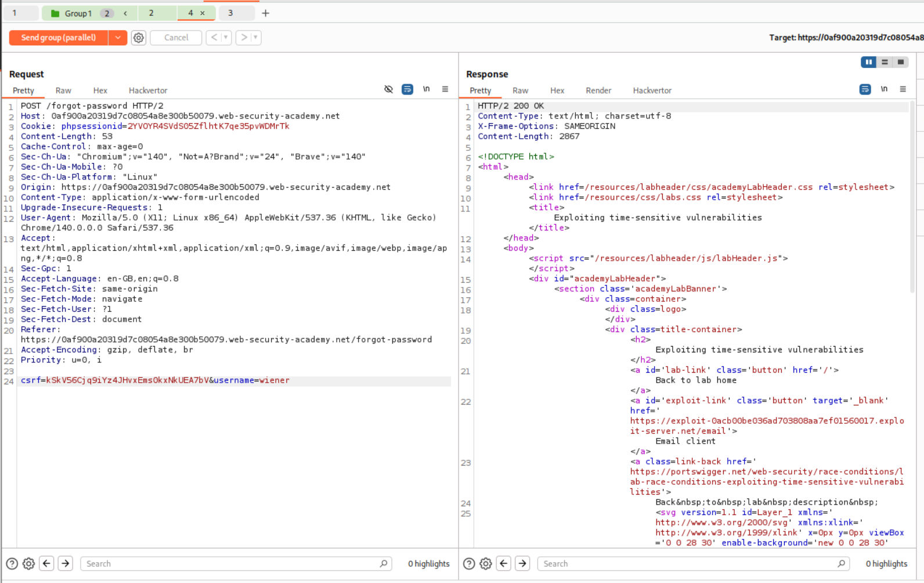
Task: Expand the Send group mode dropdown arrow
Action: tap(118, 38)
